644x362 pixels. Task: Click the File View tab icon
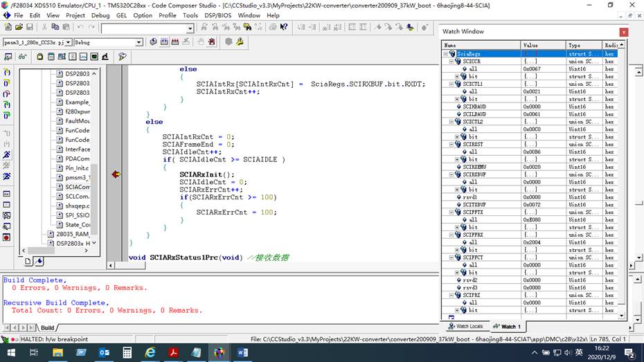click(28, 262)
